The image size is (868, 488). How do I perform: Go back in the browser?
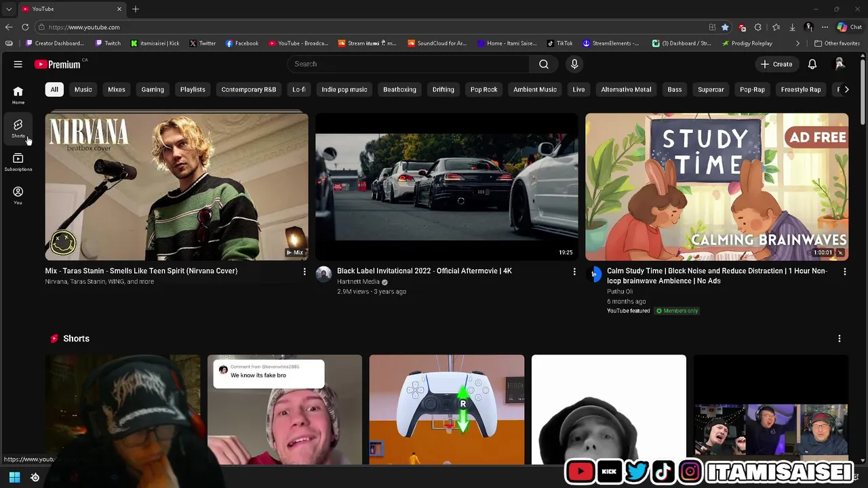(9, 27)
